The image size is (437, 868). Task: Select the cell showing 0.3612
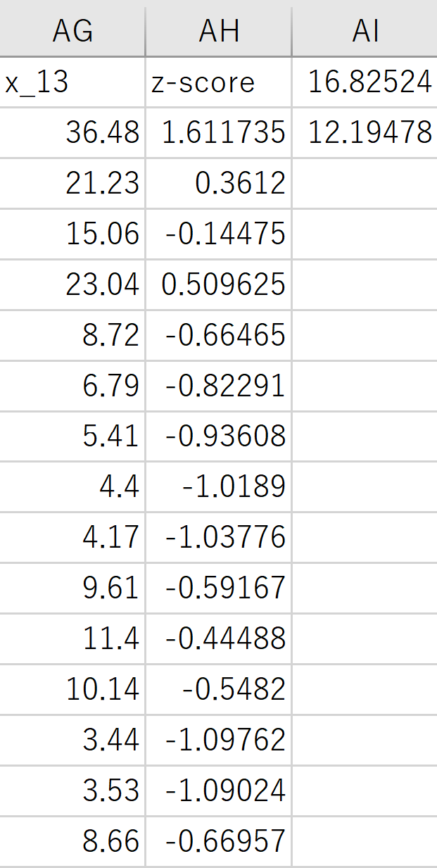click(219, 183)
